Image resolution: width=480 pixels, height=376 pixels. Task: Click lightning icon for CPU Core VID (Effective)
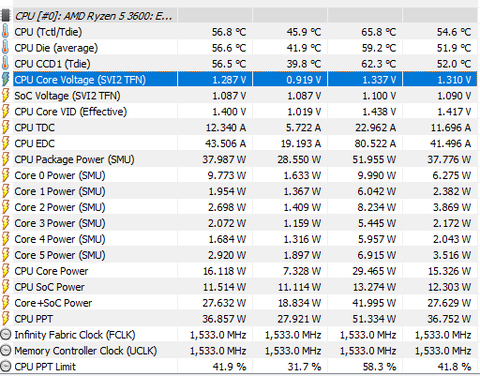click(6, 112)
